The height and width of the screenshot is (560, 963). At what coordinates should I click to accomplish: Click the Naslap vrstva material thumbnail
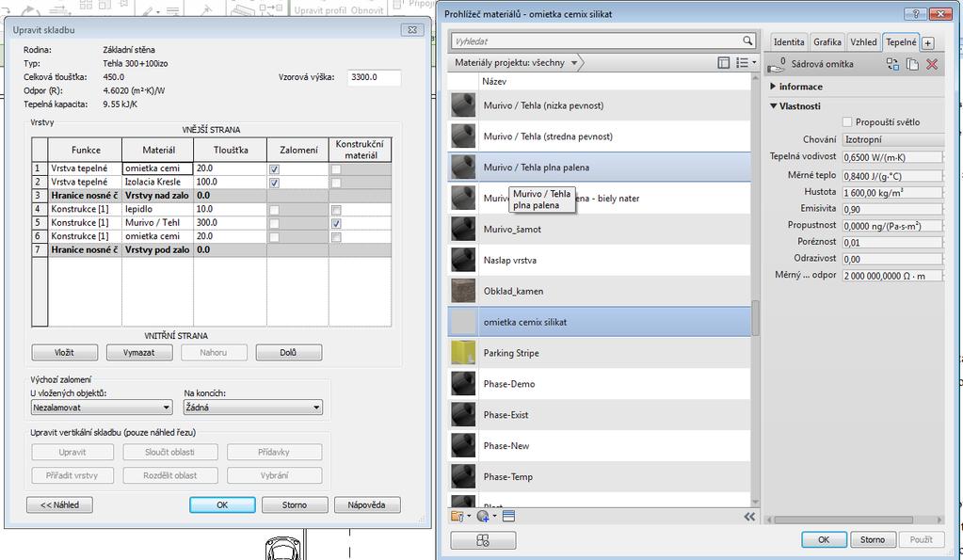point(463,260)
